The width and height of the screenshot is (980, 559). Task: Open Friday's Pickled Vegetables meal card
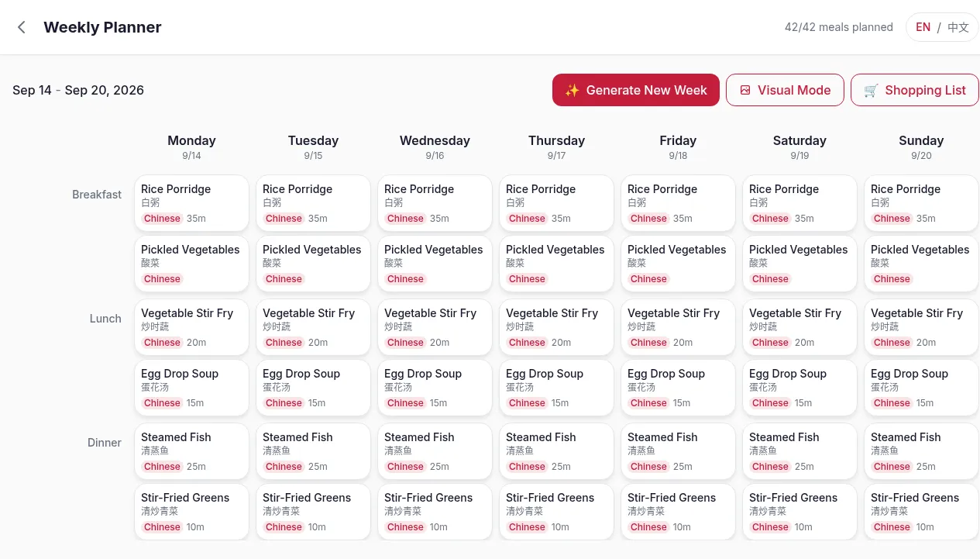(x=678, y=264)
